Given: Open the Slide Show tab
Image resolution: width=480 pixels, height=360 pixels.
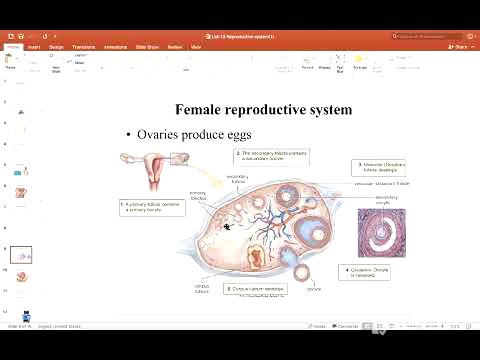Looking at the screenshot, I should [147, 47].
